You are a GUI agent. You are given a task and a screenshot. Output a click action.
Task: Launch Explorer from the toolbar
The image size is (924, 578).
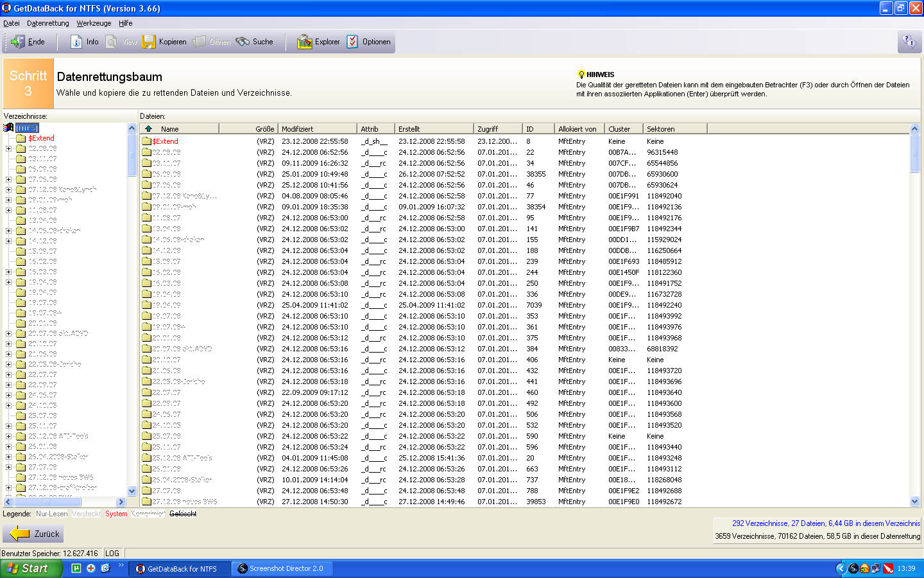(x=318, y=42)
